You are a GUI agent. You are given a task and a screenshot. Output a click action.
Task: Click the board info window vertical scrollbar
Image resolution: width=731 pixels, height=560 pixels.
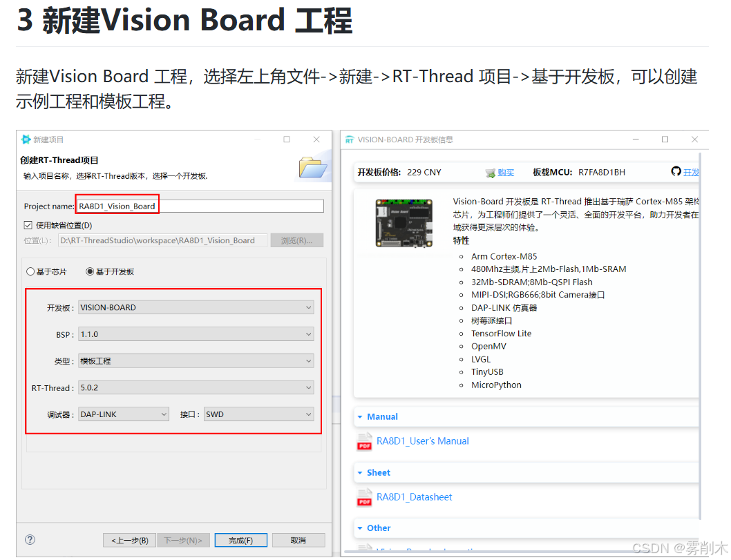point(700,336)
